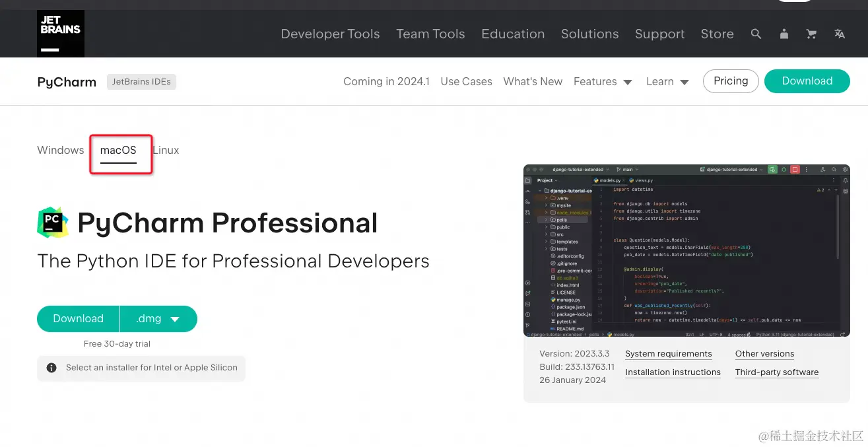
Task: Open the account profile icon
Action: [784, 34]
